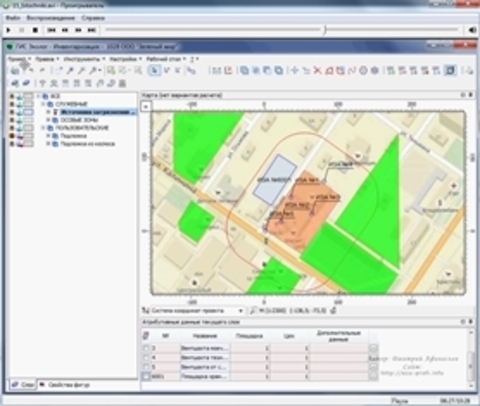The width and height of the screenshot is (480, 406).
Task: Expand the ОСОБЫЕ ЗОНЫ tree node
Action: (x=48, y=120)
